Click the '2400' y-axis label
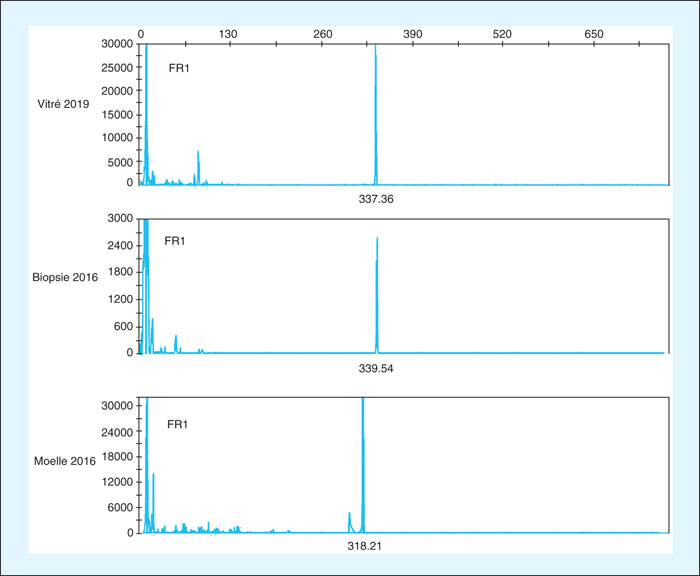700x576 pixels. [120, 246]
